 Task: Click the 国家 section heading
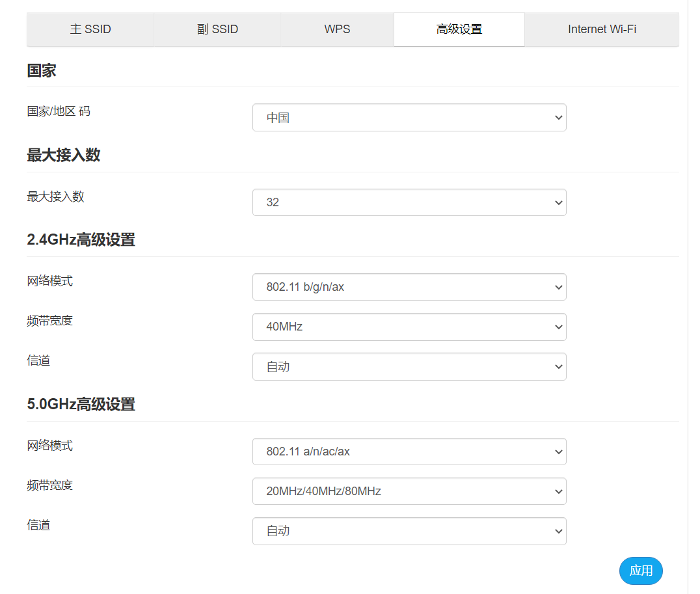point(42,70)
